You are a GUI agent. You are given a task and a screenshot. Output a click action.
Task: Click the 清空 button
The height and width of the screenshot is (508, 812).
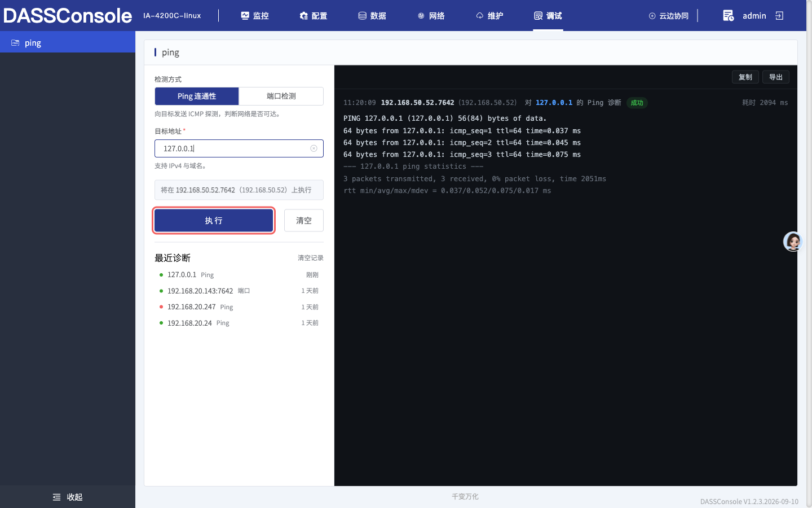pos(304,220)
